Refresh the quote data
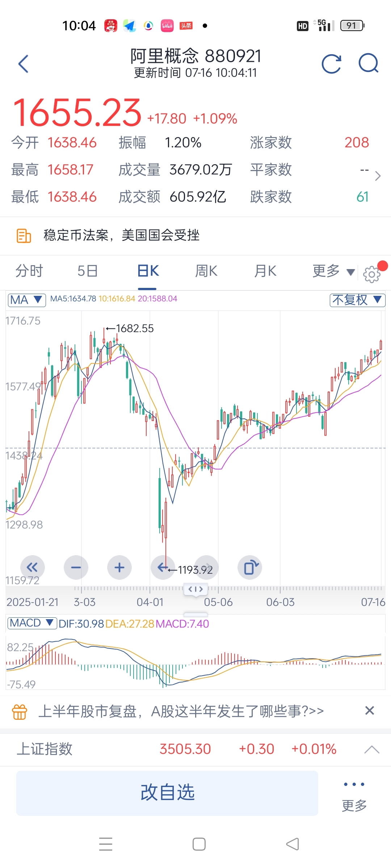The image size is (391, 868). [x=332, y=64]
